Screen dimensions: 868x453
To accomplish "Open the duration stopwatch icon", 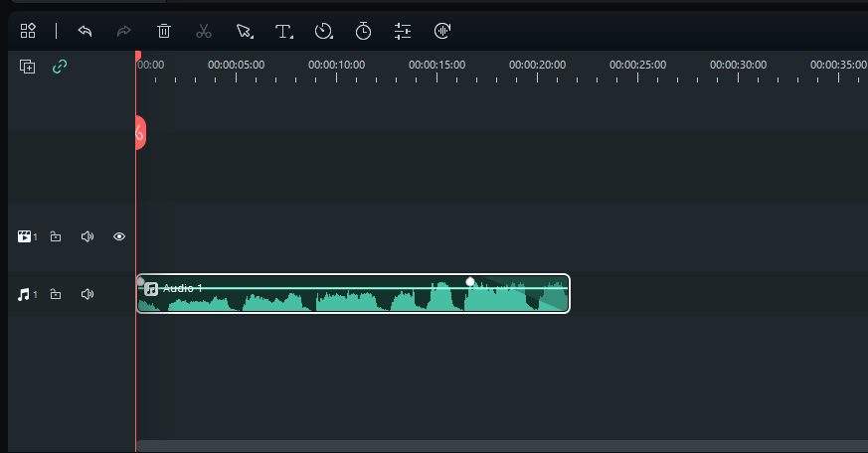I will point(363,31).
